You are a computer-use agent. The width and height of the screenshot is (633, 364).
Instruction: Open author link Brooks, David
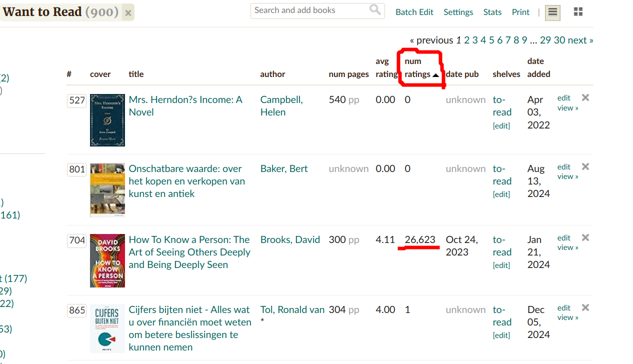click(x=290, y=239)
